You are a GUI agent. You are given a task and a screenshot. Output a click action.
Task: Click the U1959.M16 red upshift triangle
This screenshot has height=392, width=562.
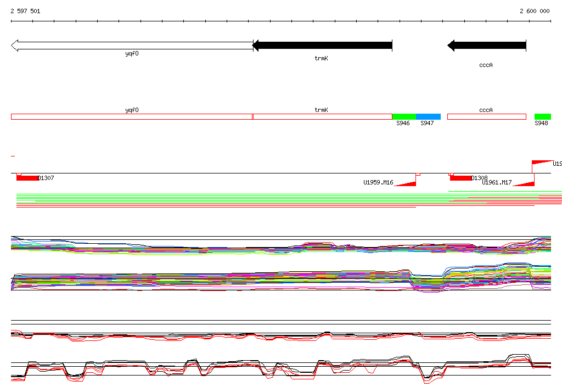[406, 183]
